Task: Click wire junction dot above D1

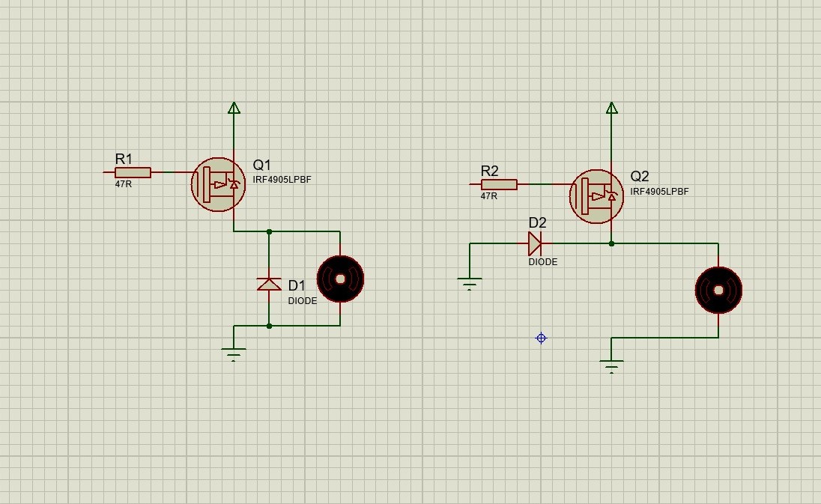Action: [269, 231]
